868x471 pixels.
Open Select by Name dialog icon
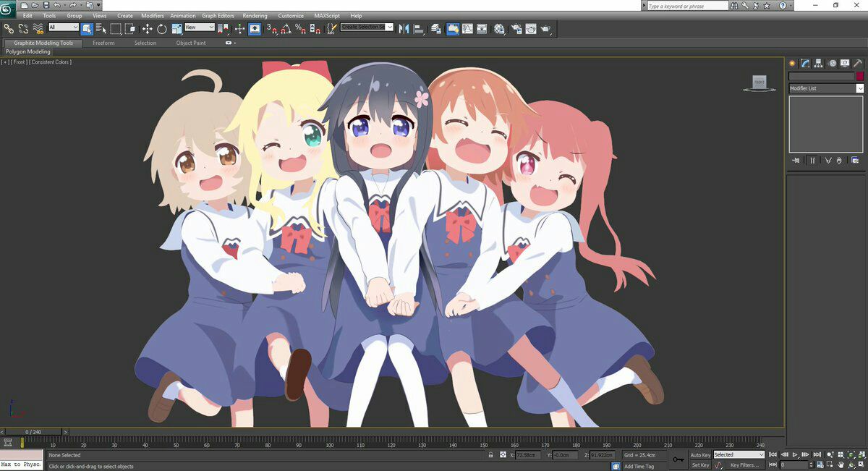[101, 29]
